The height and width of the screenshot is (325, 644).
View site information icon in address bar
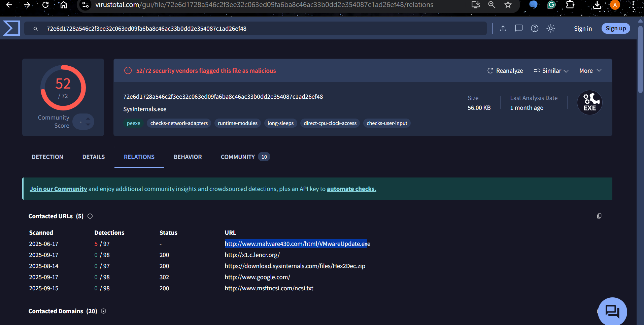pos(86,5)
